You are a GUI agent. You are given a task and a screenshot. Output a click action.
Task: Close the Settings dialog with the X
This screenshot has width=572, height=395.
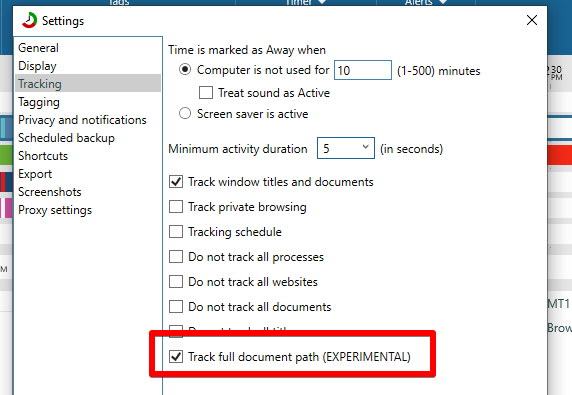click(532, 20)
